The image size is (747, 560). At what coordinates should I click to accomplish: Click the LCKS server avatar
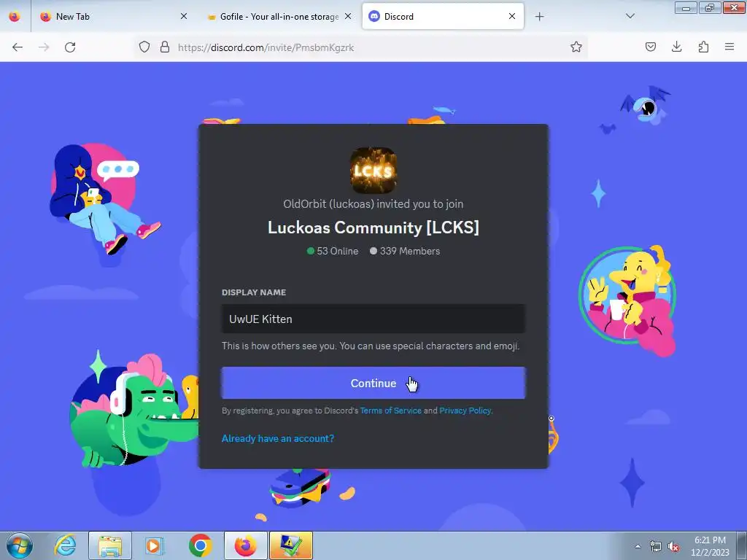tap(373, 171)
